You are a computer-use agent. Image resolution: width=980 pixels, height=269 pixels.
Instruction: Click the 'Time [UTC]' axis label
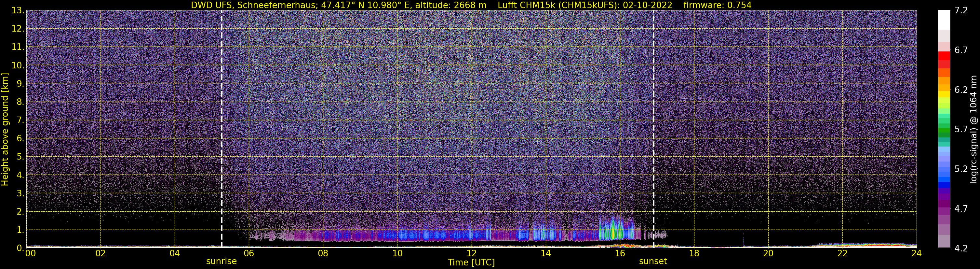click(471, 262)
